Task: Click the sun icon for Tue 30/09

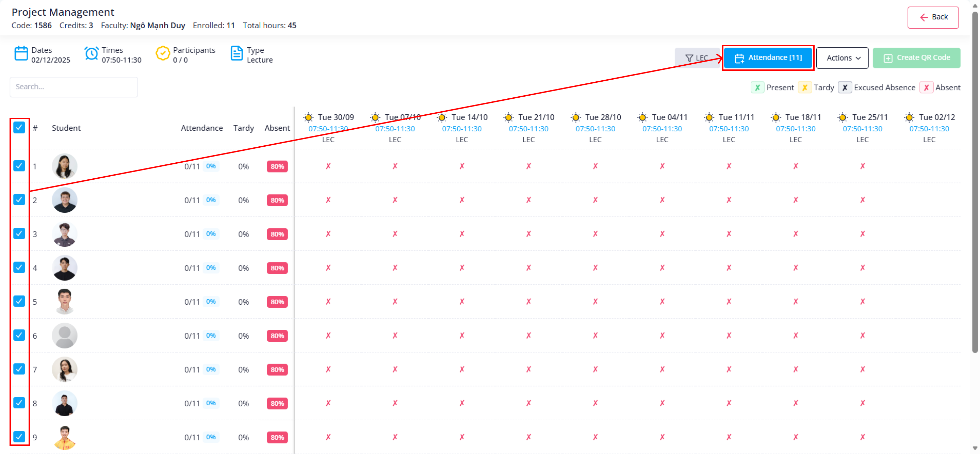Action: point(309,117)
